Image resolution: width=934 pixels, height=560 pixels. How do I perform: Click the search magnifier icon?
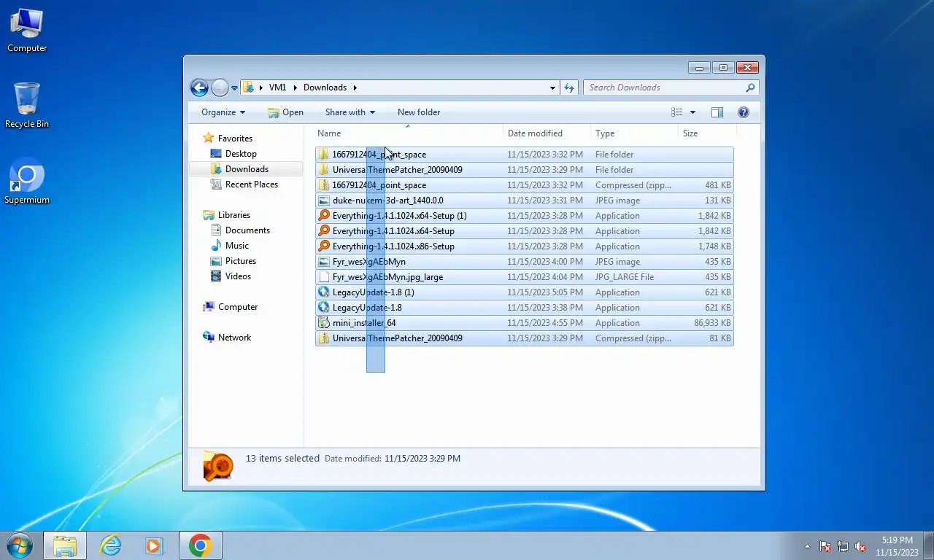point(750,87)
